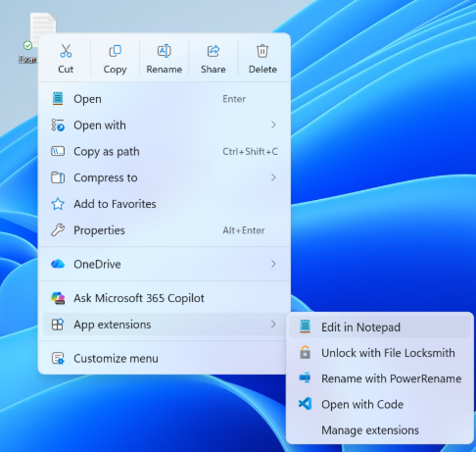
Task: Select Ask Microsoft 365 Copilot
Action: [165, 298]
